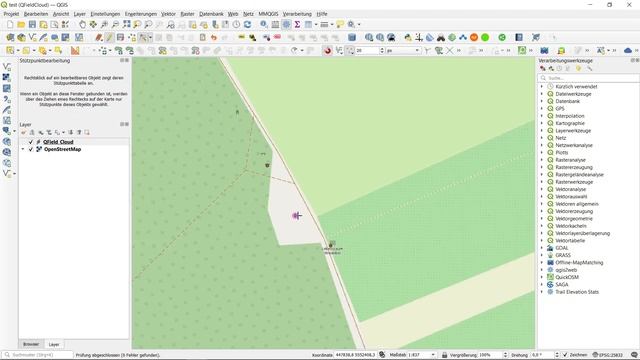Click the processing toolbox search field
This screenshot has width=640, height=360.
(x=589, y=78)
